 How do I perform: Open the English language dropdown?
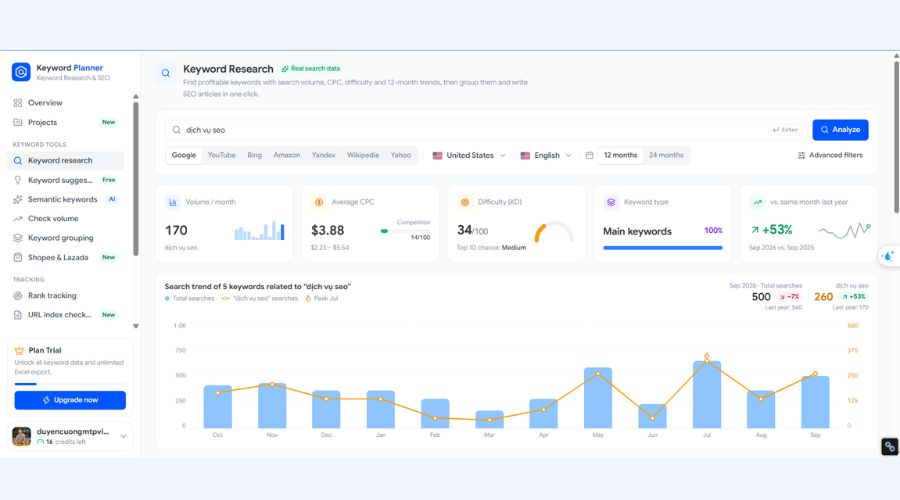pyautogui.click(x=546, y=156)
